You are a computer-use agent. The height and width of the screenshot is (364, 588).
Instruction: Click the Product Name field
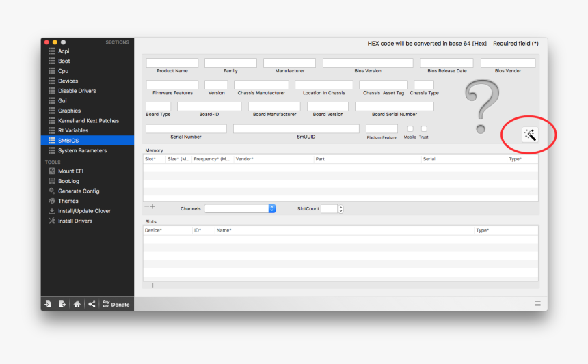(172, 63)
